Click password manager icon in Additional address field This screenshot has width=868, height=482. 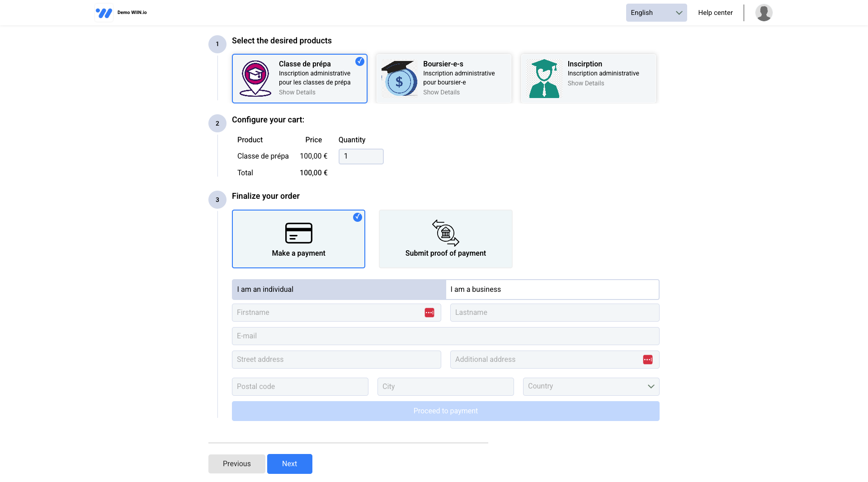tap(647, 360)
